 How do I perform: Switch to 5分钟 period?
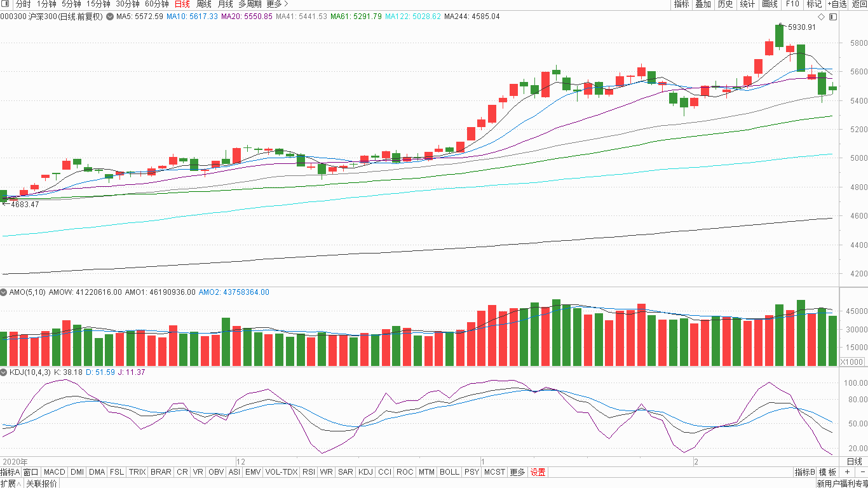point(72,4)
